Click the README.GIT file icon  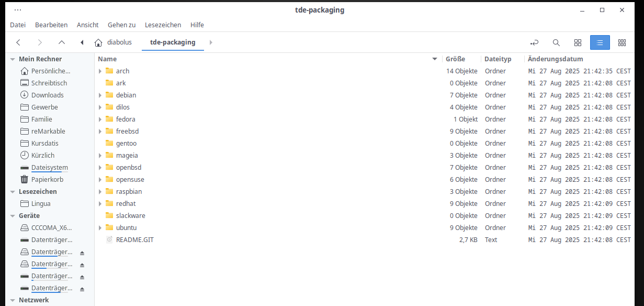(109, 239)
